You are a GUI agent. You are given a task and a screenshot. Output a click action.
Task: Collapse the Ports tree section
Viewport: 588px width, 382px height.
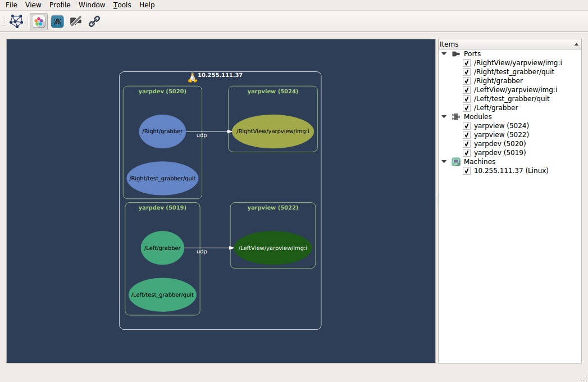[x=444, y=54]
